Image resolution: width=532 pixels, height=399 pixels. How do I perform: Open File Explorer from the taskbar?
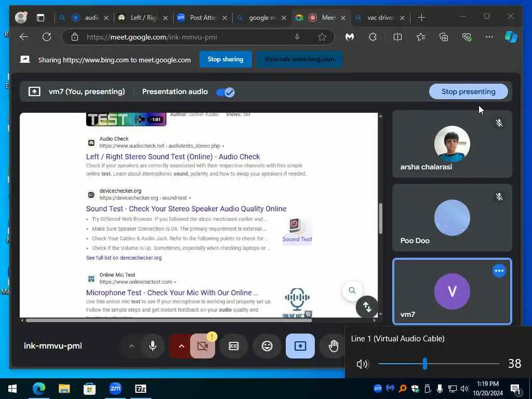click(64, 389)
